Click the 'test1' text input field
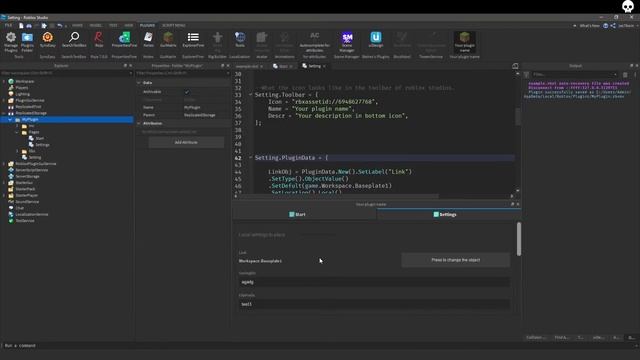Screen dimensions: 640x360 (374, 304)
